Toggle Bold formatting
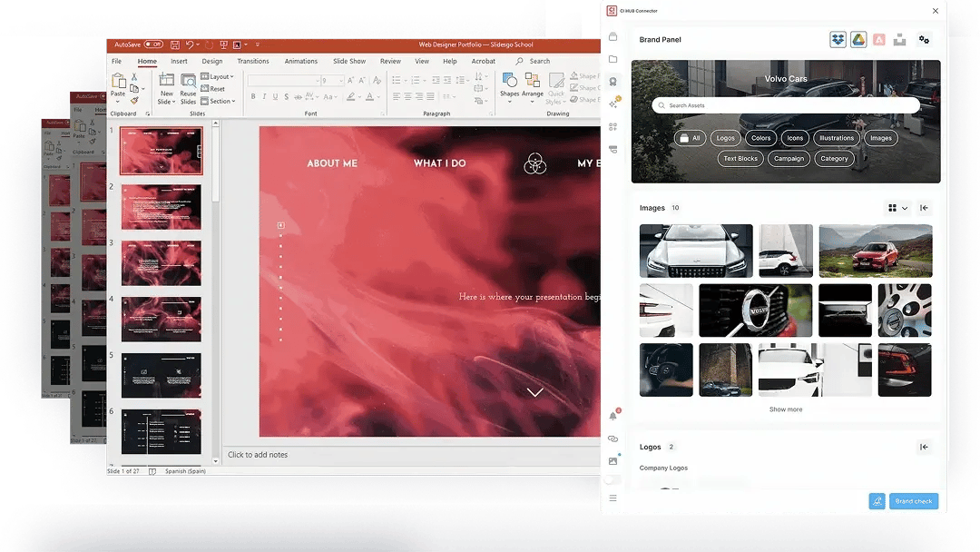 (253, 97)
